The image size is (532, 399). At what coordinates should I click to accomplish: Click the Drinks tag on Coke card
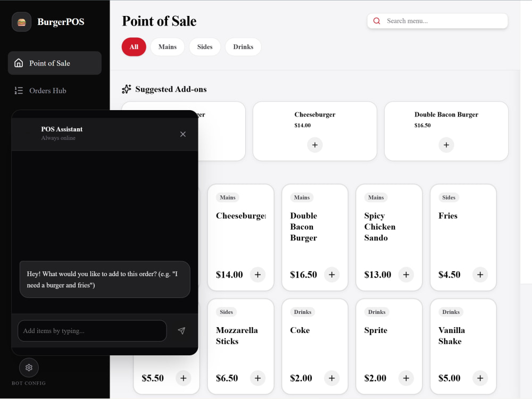click(x=303, y=312)
